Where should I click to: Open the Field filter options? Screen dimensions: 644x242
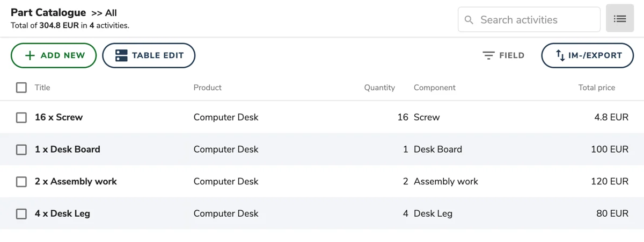503,55
